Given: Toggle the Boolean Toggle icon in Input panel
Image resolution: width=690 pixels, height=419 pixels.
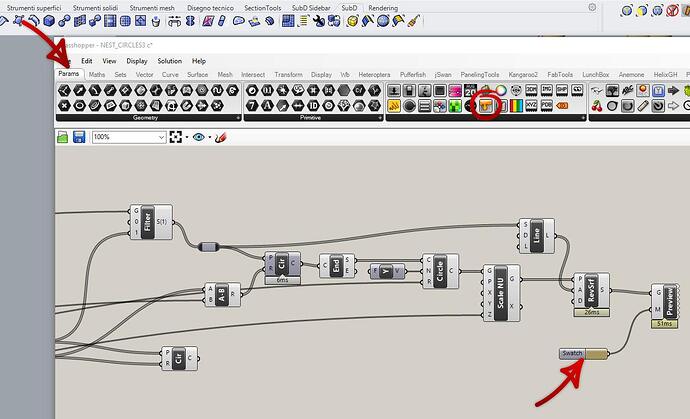Looking at the screenshot, I should [440, 90].
